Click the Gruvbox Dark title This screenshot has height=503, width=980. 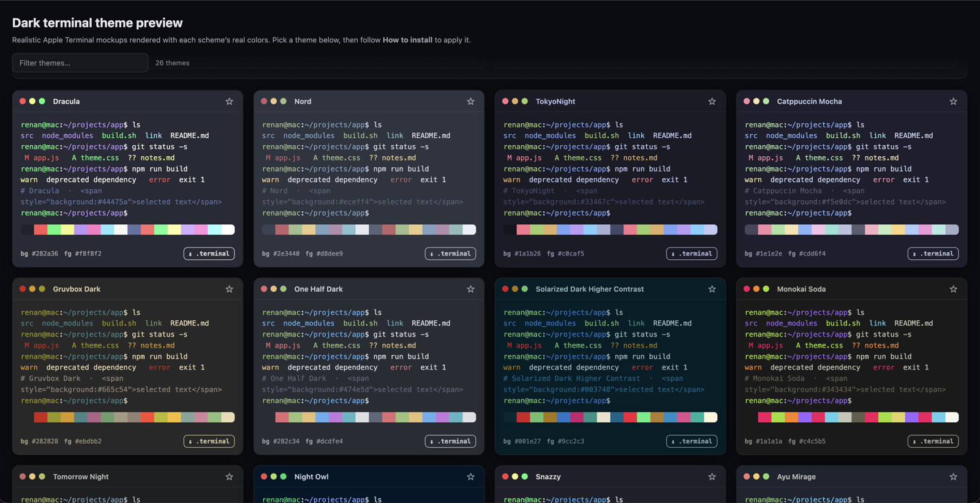click(77, 289)
